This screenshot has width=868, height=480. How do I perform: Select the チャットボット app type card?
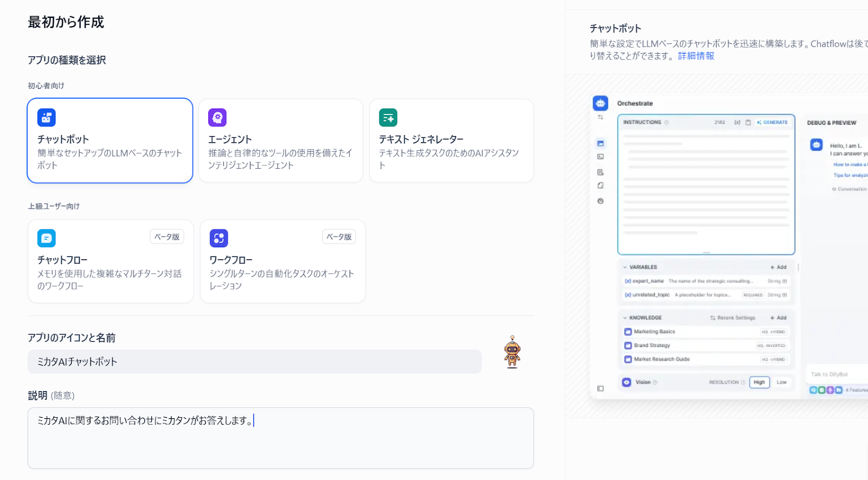[110, 141]
